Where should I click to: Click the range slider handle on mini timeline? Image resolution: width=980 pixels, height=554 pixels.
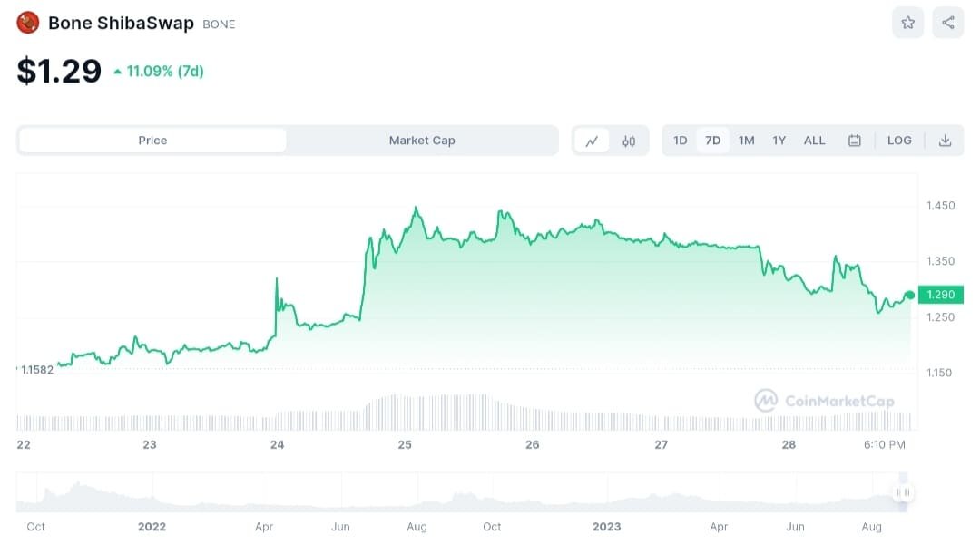(903, 492)
